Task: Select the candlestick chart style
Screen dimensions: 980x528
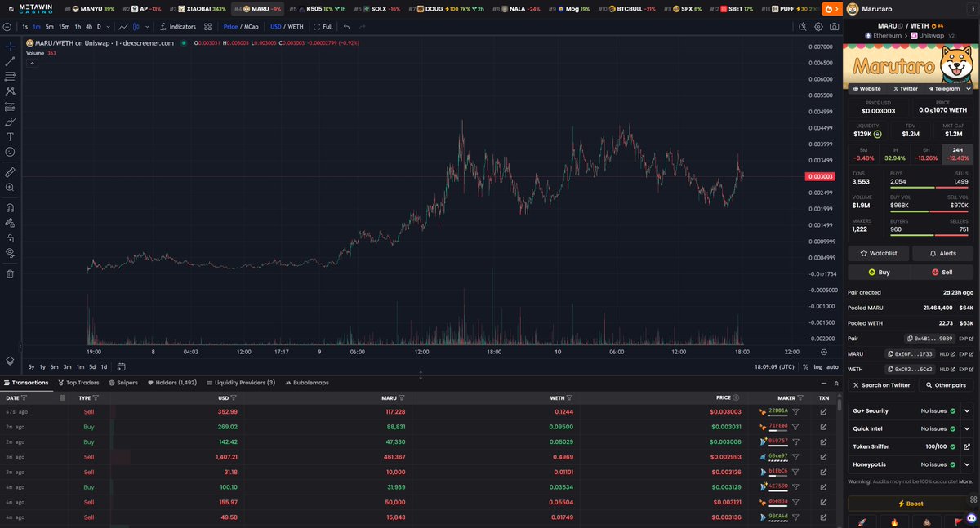Action: pyautogui.click(x=136, y=26)
